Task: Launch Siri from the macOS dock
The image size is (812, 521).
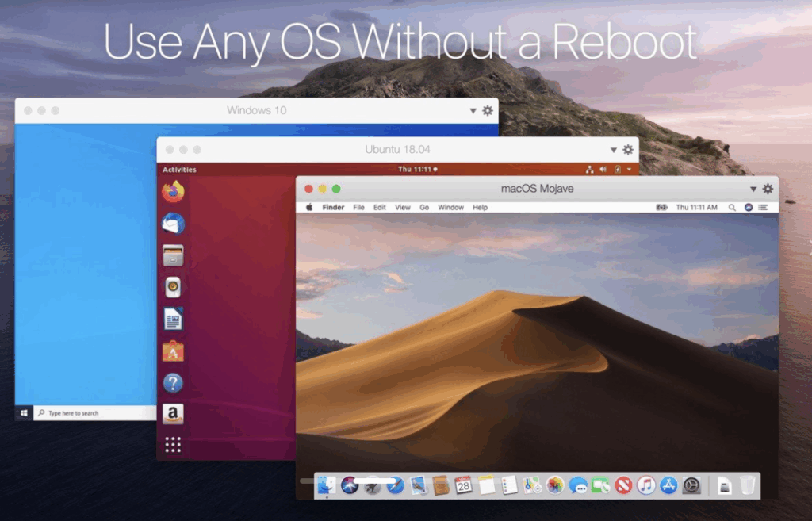Action: pos(350,486)
